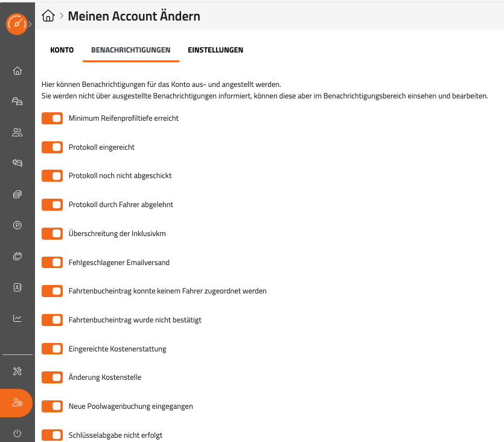Click the orange speedometer logo
504x442 pixels.
[16, 24]
